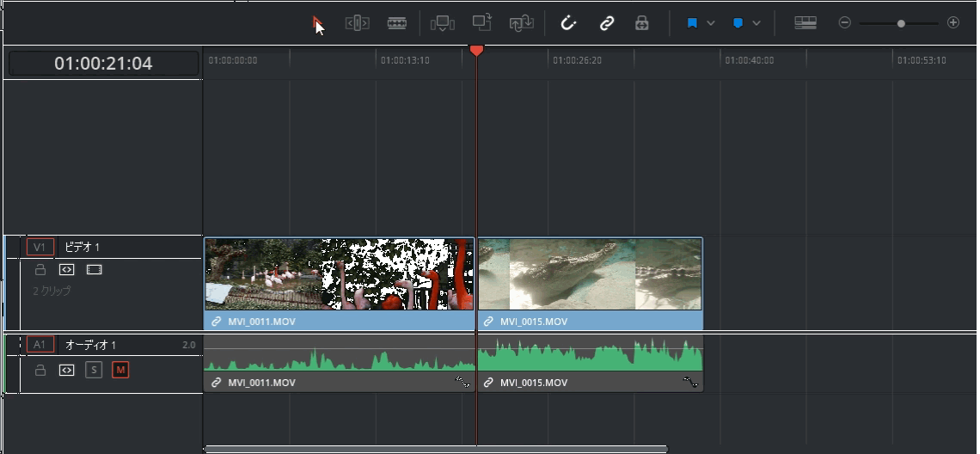Screen dimensions: 980x454
Task: Click the curve icon on MVI_0015.MOV audio
Action: coord(690,382)
